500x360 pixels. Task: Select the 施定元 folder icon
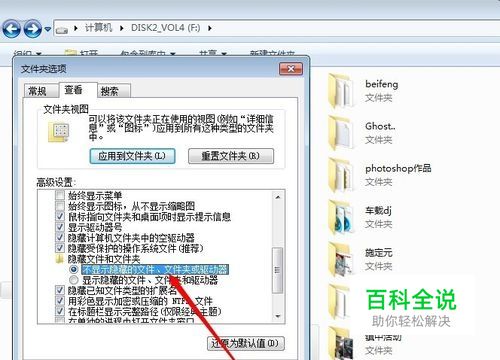tap(341, 259)
